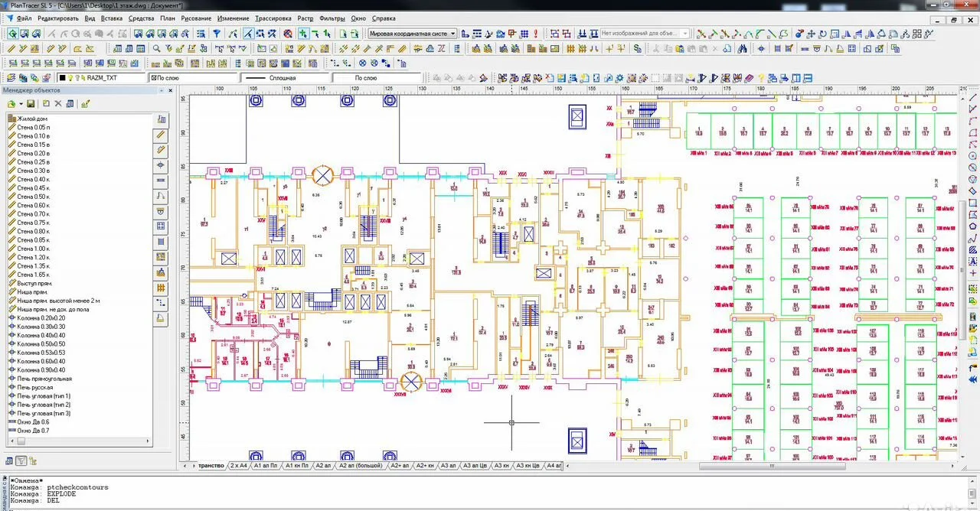Open the Файл menu
This screenshot has height=511, width=980.
24,18
